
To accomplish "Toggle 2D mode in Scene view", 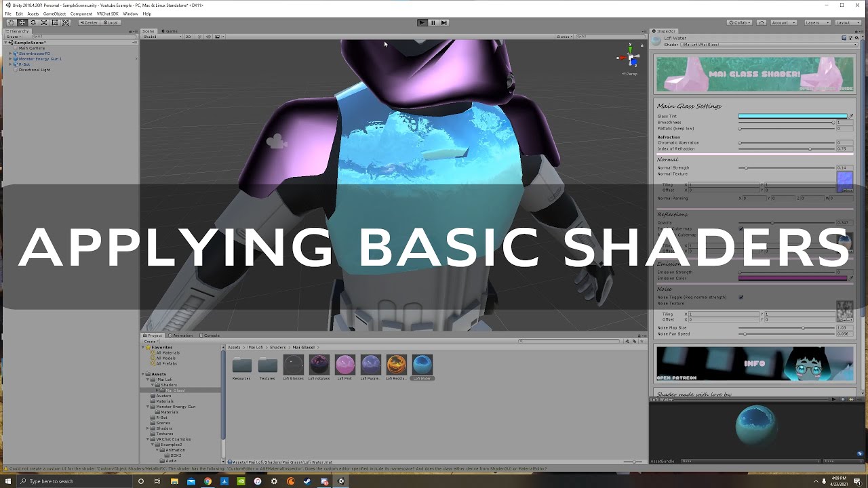I will coord(189,37).
